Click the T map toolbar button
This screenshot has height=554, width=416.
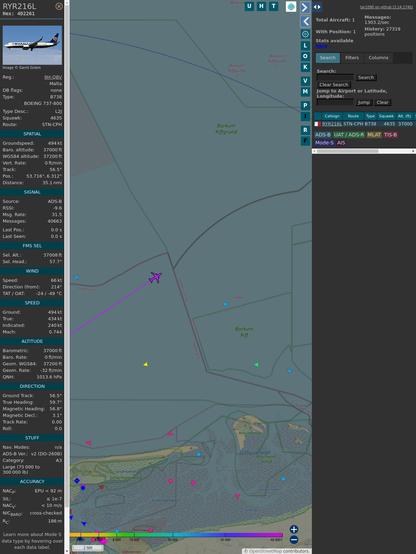coord(273,6)
